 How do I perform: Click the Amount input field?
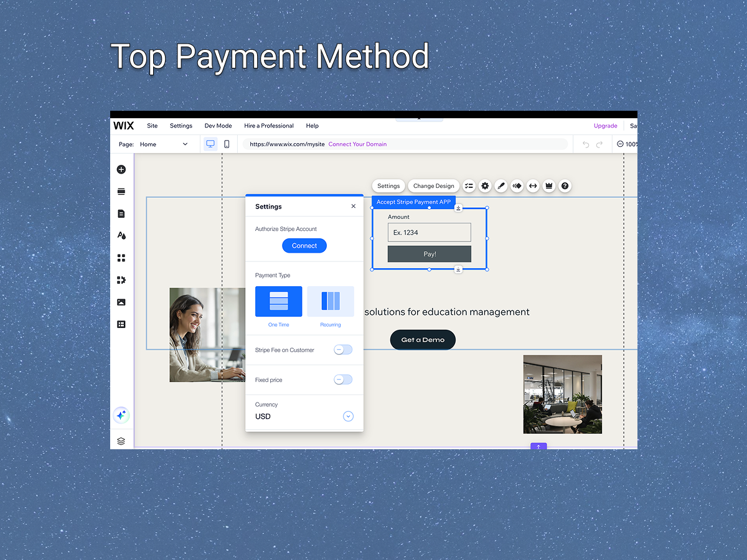click(430, 233)
